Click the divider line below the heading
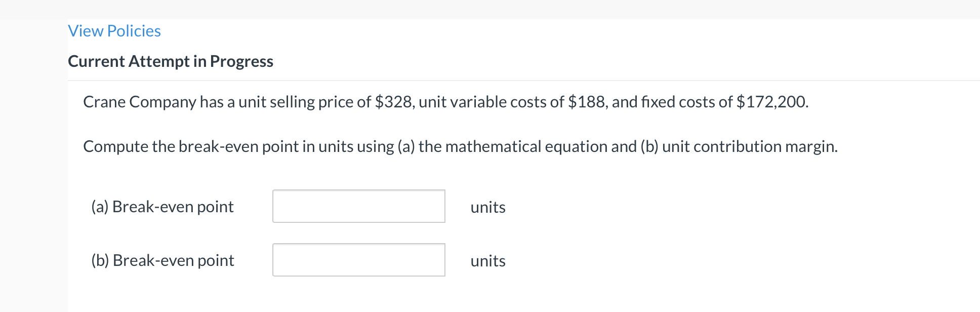The width and height of the screenshot is (980, 312). (x=506, y=79)
